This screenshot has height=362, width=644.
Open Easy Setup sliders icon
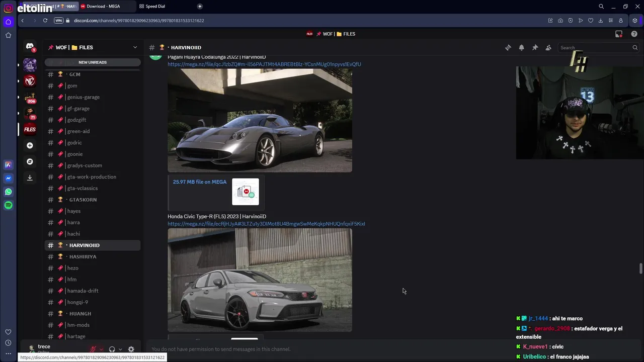(x=611, y=21)
